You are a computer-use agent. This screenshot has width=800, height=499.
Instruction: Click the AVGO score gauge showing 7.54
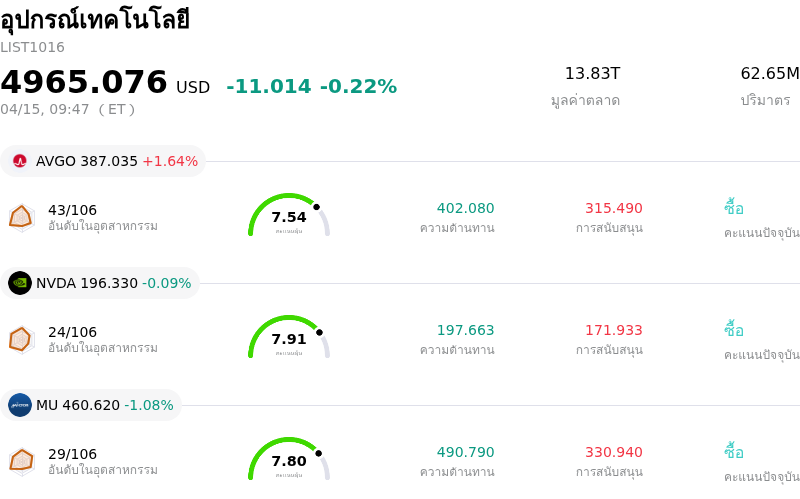[289, 216]
